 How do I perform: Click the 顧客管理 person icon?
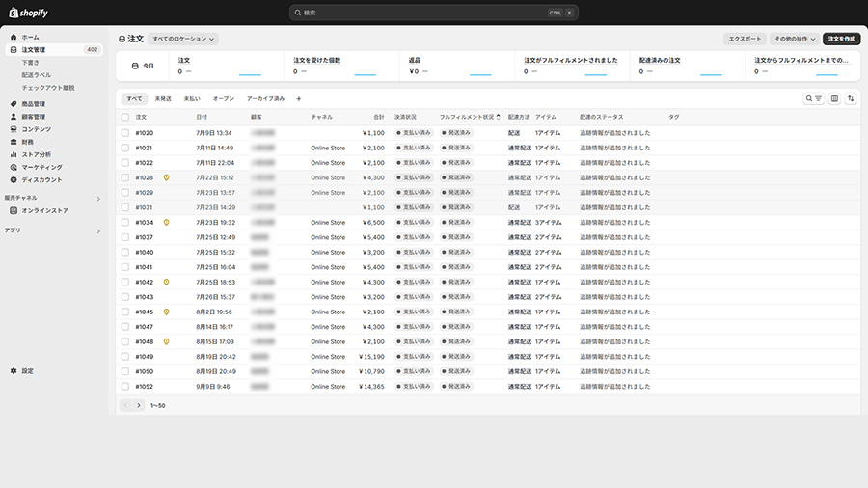(14, 117)
